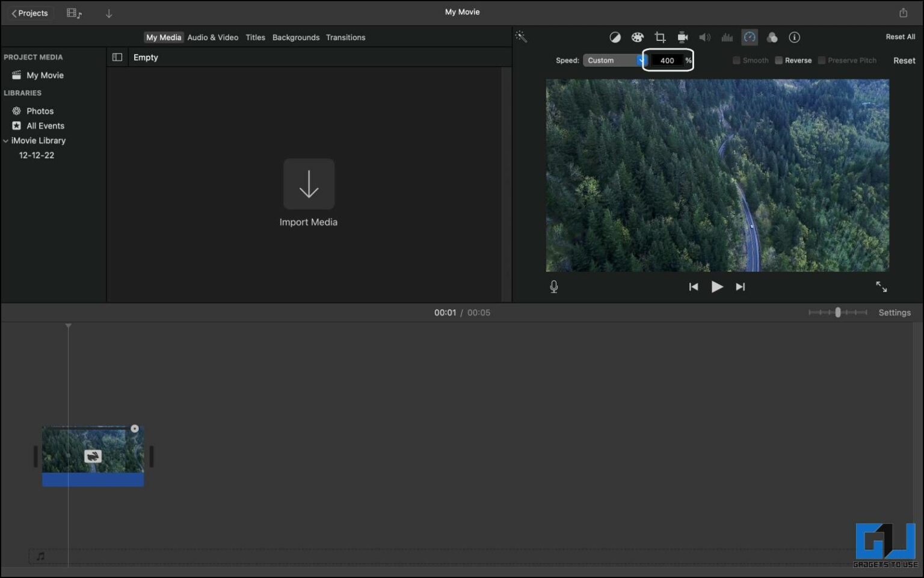Open the Color Correction controls
Viewport: 924px width, 578px height.
coord(637,37)
